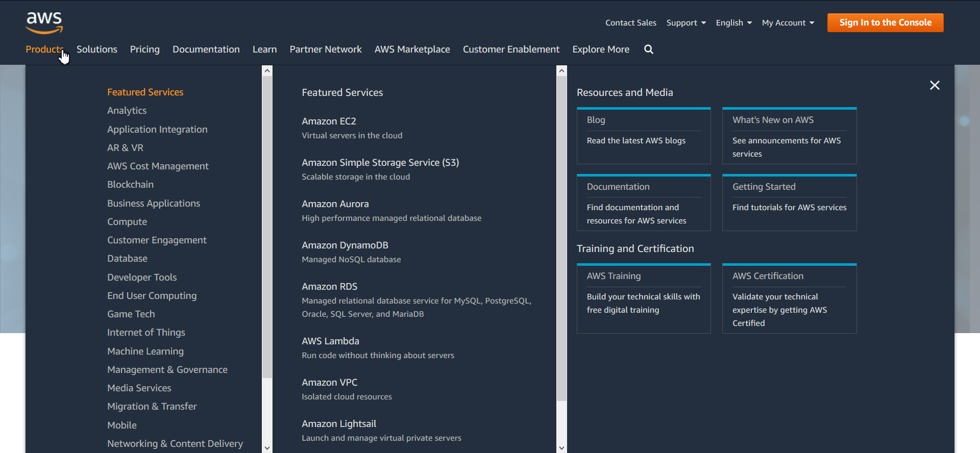Select Application Integration category
The width and height of the screenshot is (980, 453).
pyautogui.click(x=157, y=129)
